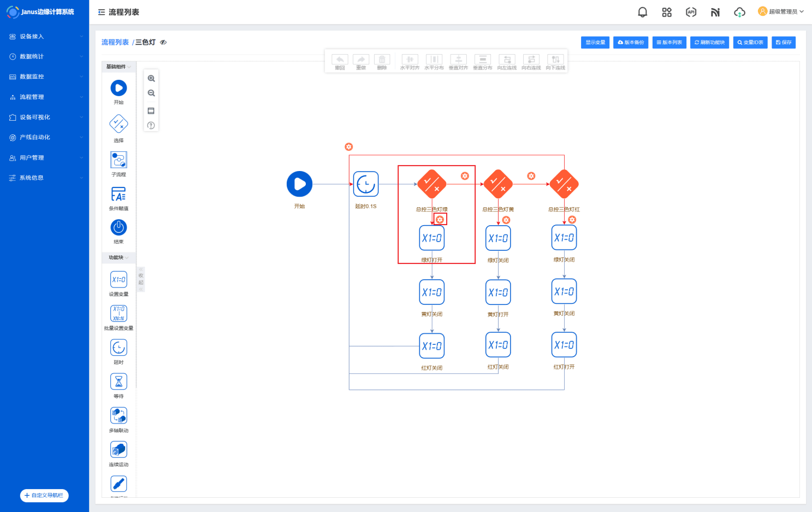
Task: Click the zoom out magnifier icon
Action: (151, 93)
